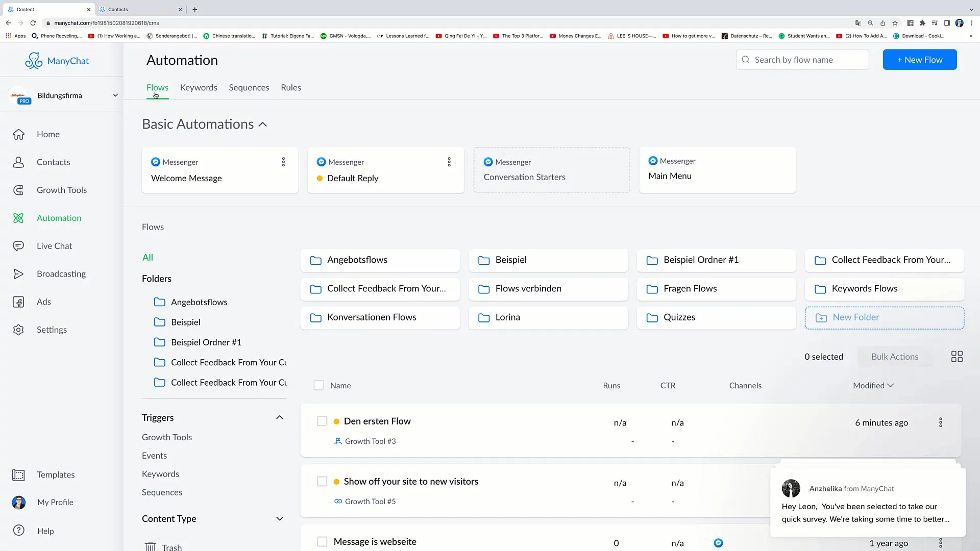Click Search by flow name field

click(x=802, y=60)
